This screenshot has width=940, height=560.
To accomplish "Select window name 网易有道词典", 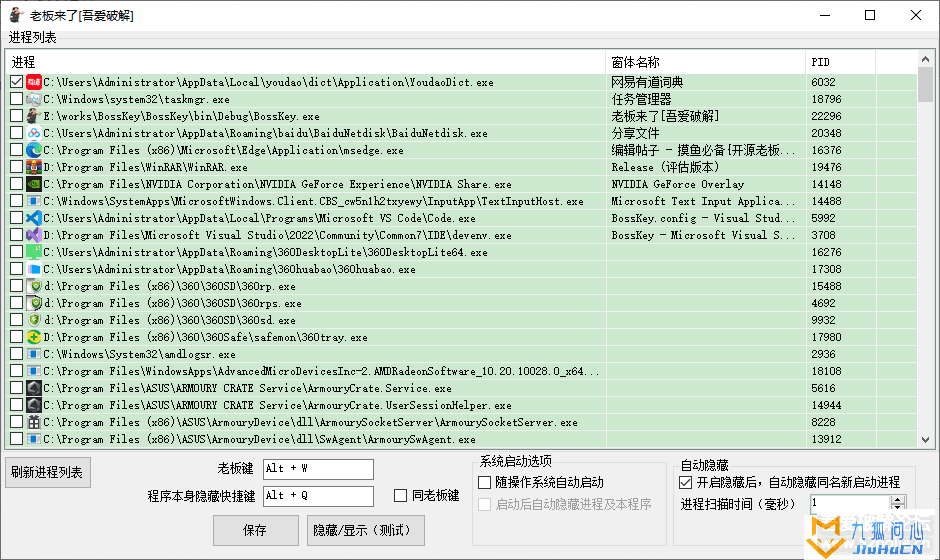I will pos(647,82).
